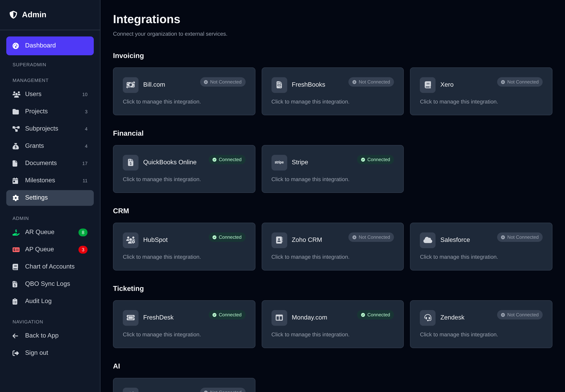
Task: Click the Integrations page title
Action: pos(147,19)
